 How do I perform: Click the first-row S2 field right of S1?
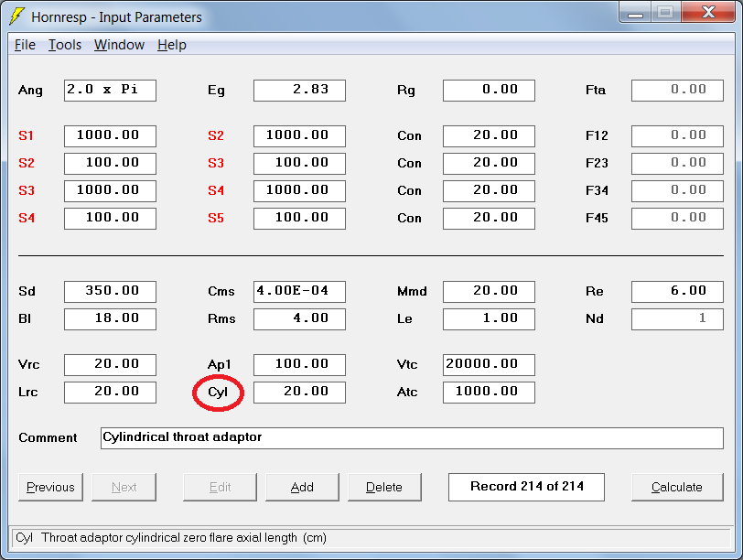299,136
